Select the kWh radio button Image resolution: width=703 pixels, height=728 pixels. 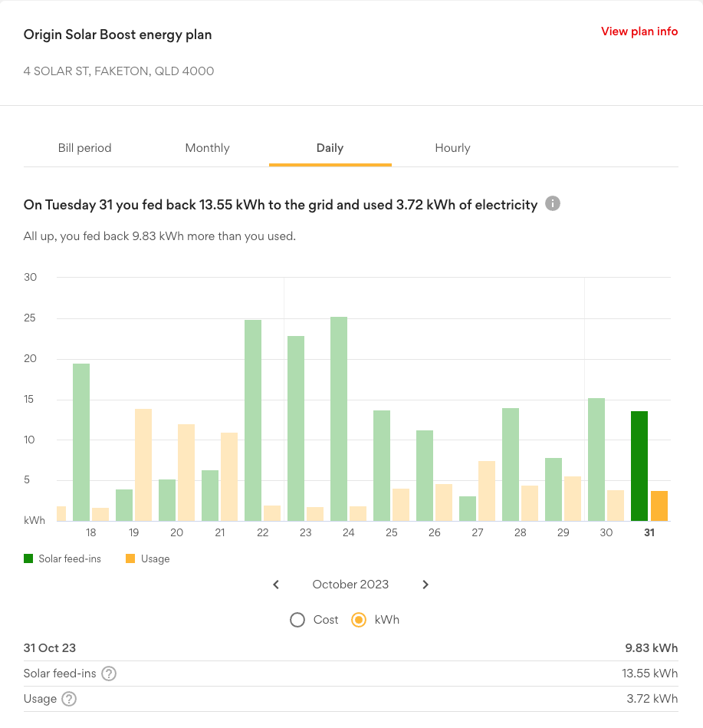(x=358, y=620)
